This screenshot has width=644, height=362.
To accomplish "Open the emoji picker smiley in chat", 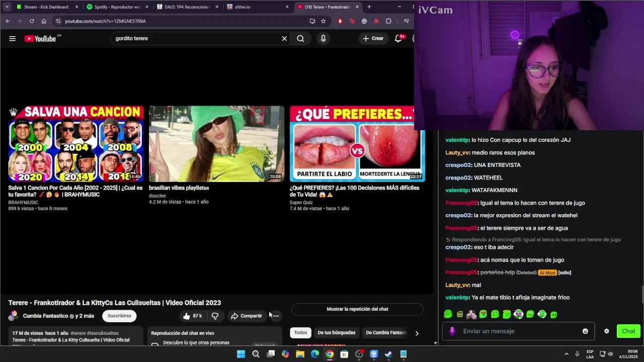I will tap(585, 331).
